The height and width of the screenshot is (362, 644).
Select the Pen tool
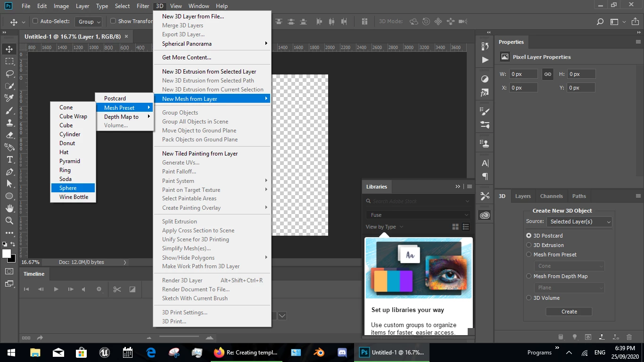pos(9,172)
